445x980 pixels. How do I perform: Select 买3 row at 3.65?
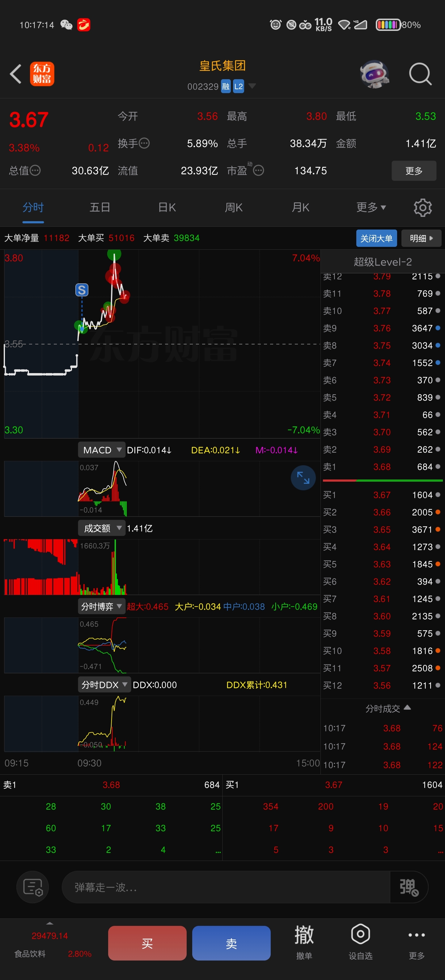(382, 530)
